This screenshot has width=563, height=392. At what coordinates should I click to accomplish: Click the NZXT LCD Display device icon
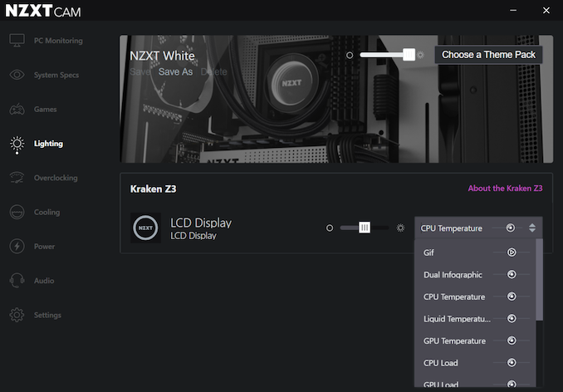click(x=145, y=228)
